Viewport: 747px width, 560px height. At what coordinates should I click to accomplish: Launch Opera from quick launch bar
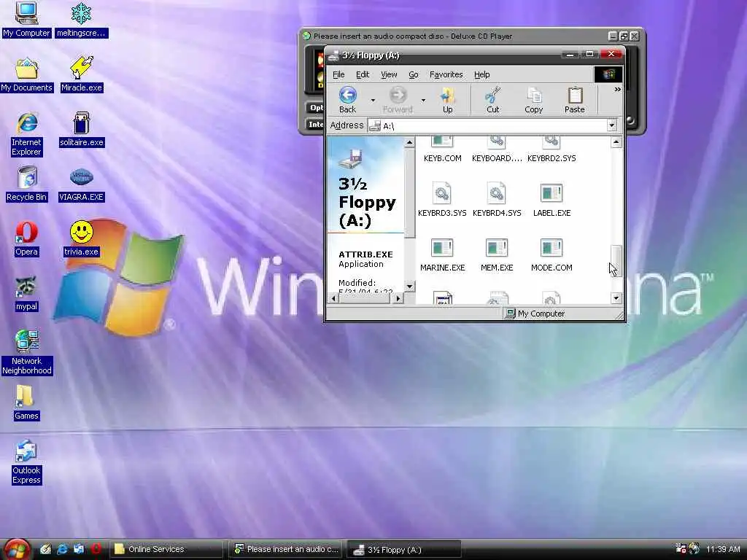click(96, 549)
